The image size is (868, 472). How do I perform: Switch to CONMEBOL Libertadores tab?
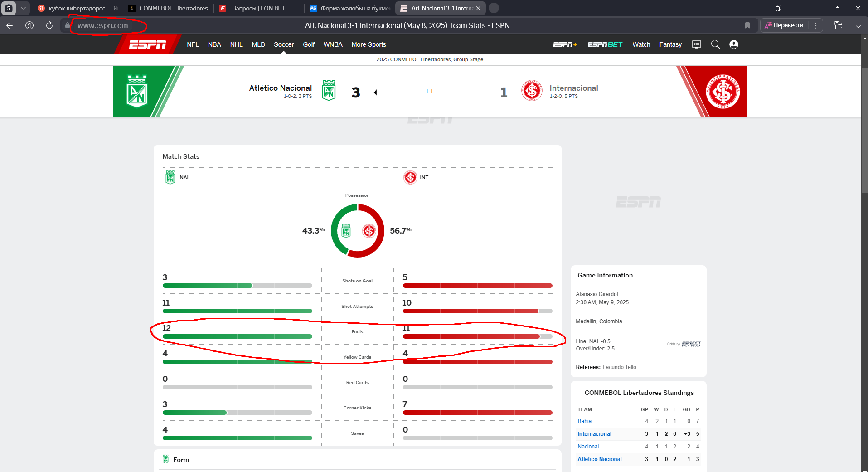pos(168,8)
